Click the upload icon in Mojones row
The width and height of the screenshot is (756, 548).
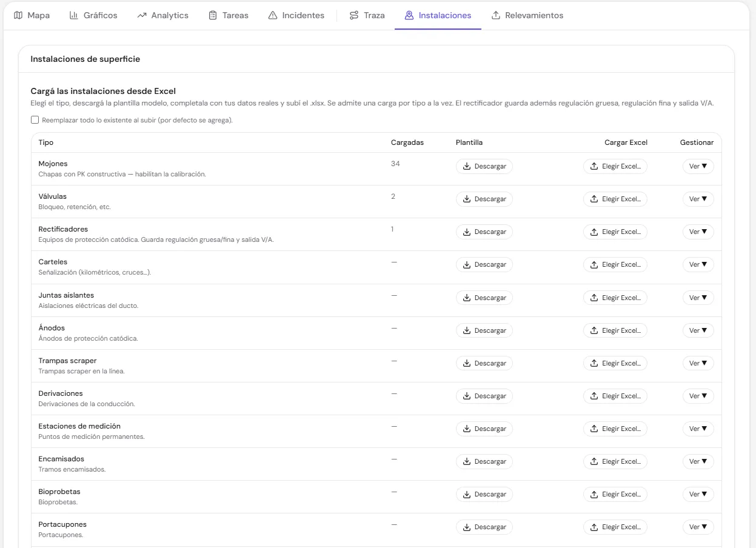594,166
